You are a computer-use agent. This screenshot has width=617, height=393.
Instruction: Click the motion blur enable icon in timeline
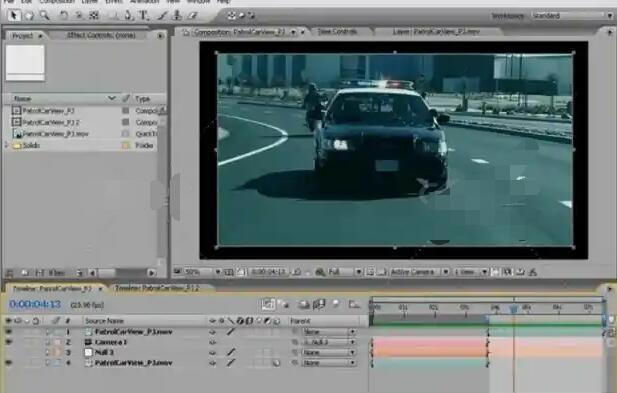pos(336,304)
